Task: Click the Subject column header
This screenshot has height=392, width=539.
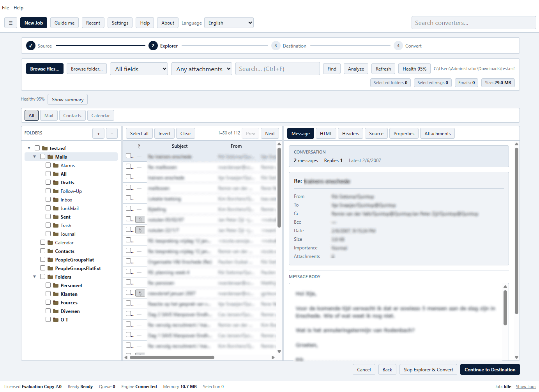Action: click(180, 146)
